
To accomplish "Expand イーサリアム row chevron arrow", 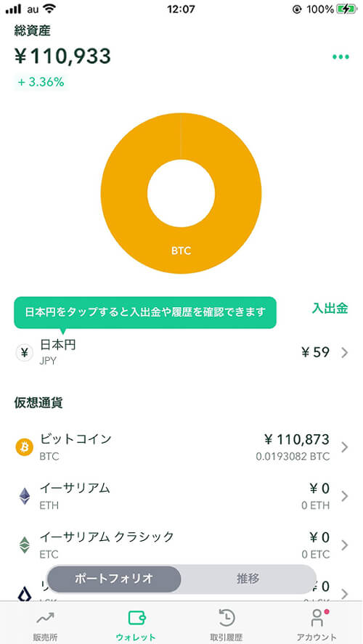I will [345, 496].
